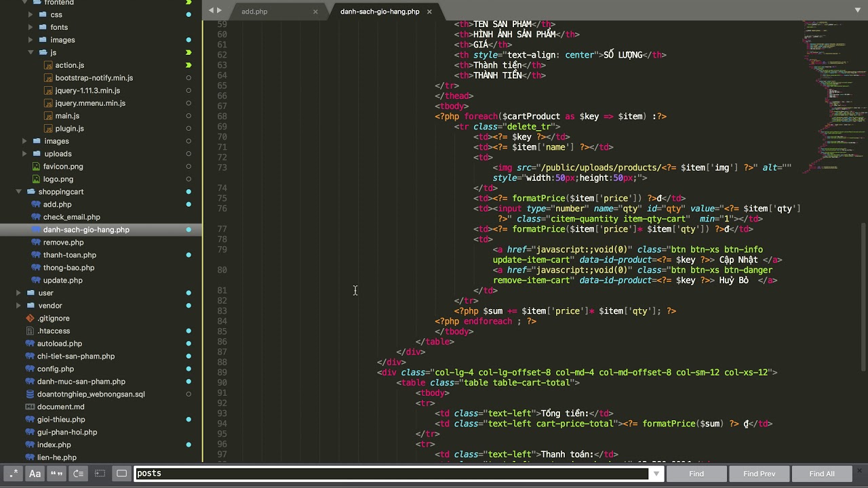Toggle highlight matches option
This screenshot has width=868, height=488.
pos(121,474)
